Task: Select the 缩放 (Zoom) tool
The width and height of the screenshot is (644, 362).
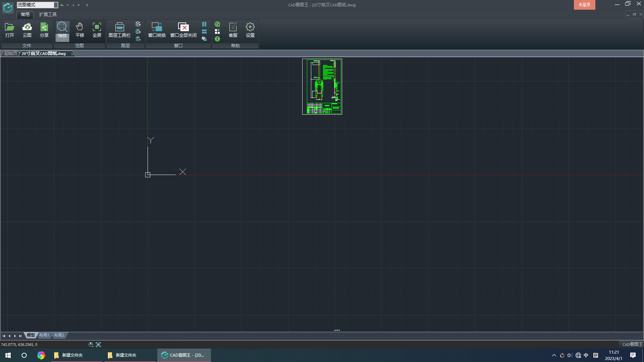Action: click(x=62, y=28)
